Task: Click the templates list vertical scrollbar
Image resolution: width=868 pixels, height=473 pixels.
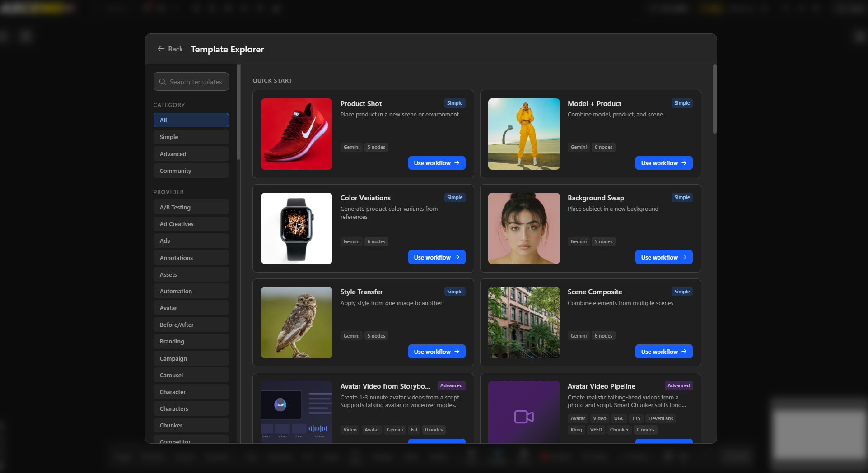Action: click(x=714, y=99)
